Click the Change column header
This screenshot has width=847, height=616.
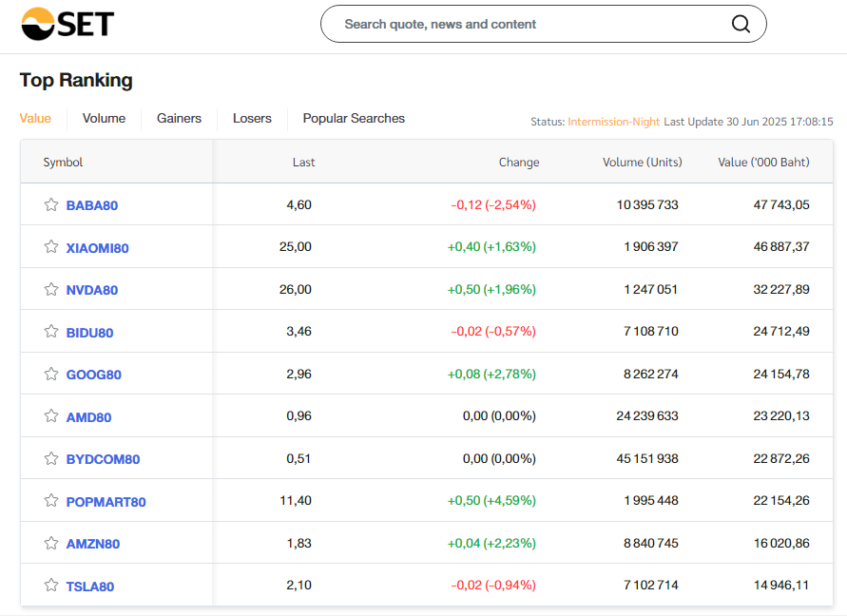click(x=519, y=163)
